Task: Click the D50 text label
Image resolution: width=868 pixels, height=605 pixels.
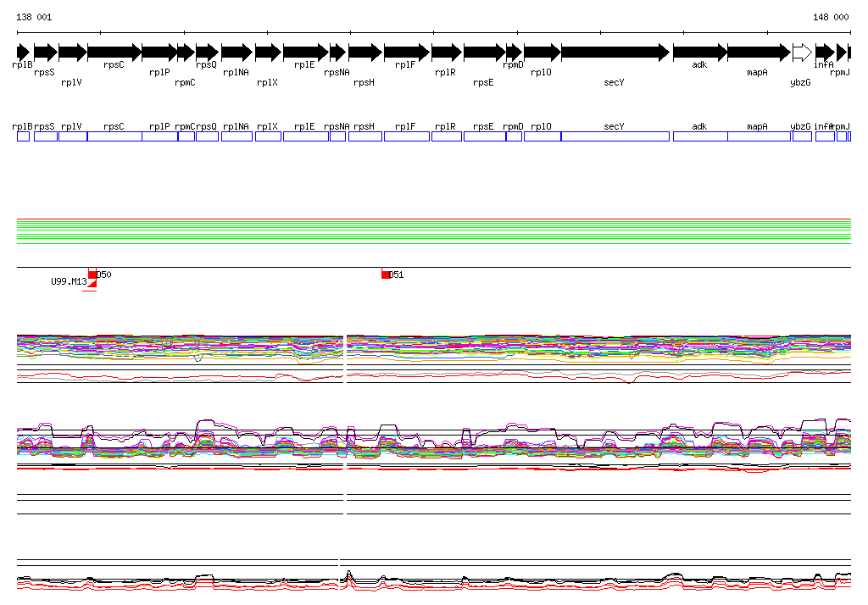Action: 104,275
